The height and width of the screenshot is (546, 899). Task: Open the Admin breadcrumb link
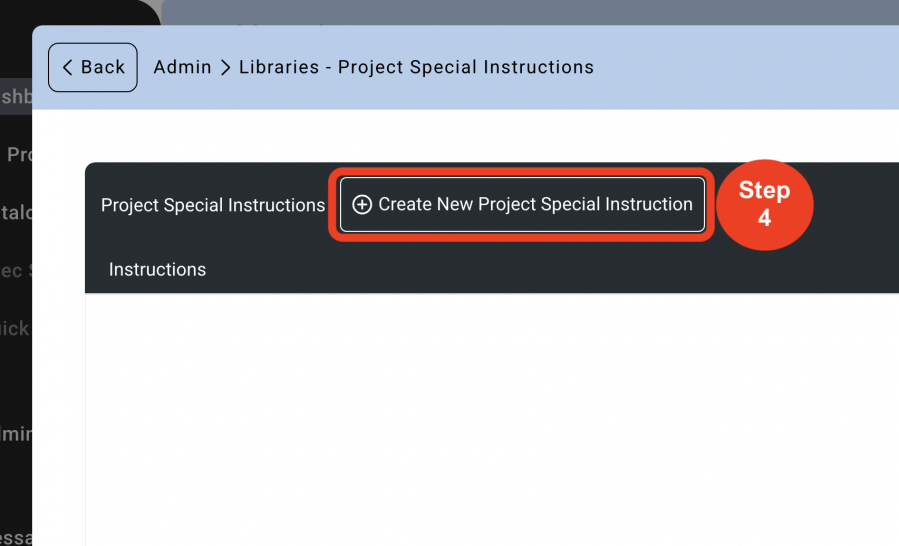(x=182, y=67)
